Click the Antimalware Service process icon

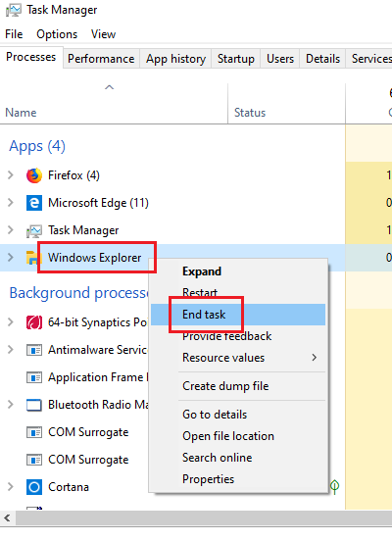coord(34,350)
